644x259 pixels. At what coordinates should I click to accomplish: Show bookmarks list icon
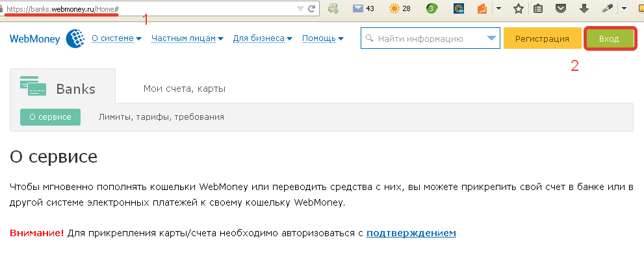pyautogui.click(x=539, y=8)
